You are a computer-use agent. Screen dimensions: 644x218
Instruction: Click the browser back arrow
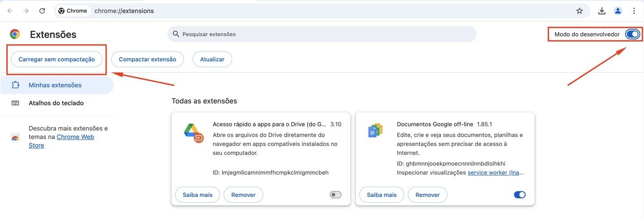pyautogui.click(x=10, y=11)
